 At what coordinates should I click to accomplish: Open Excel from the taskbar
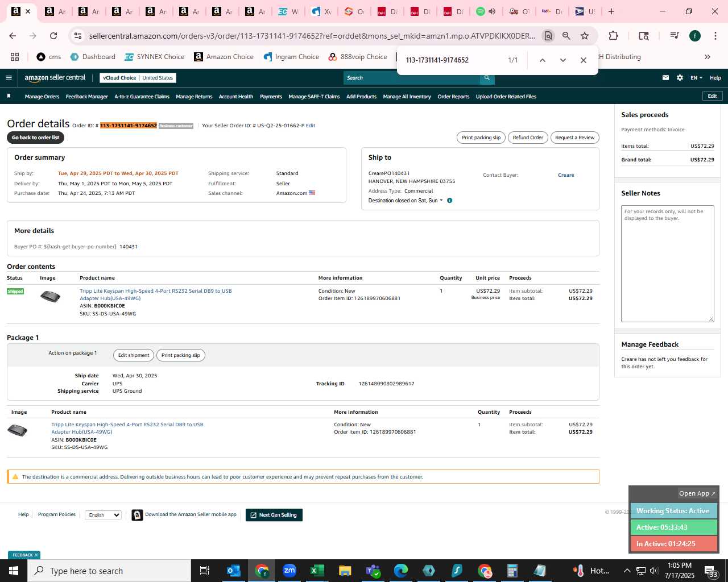click(317, 571)
